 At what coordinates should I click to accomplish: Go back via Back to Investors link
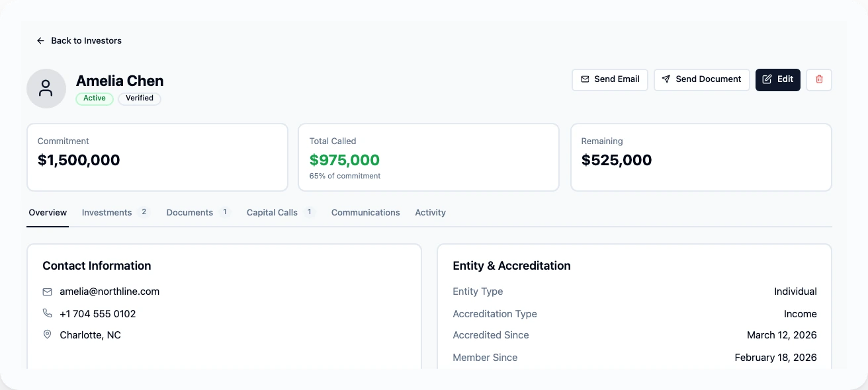coord(79,41)
